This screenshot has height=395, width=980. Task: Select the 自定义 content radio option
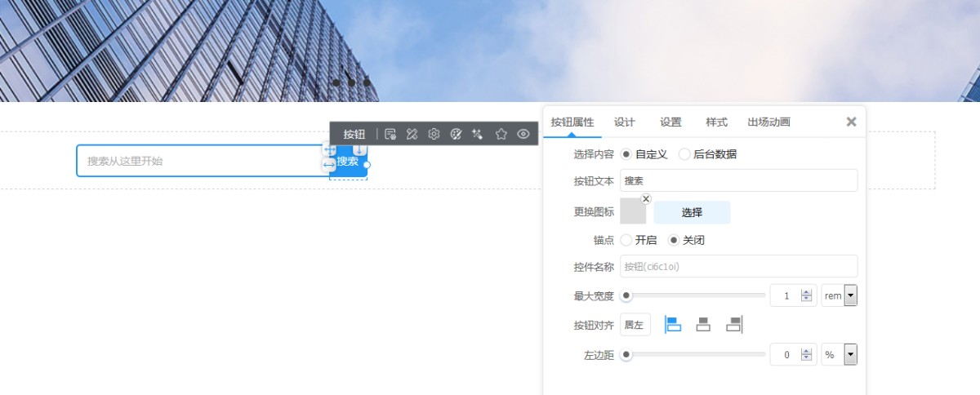coord(626,153)
